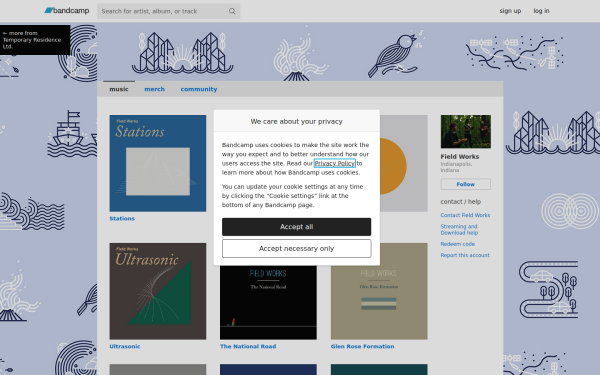Select the music tab
This screenshot has height=375, width=600.
pyautogui.click(x=119, y=89)
